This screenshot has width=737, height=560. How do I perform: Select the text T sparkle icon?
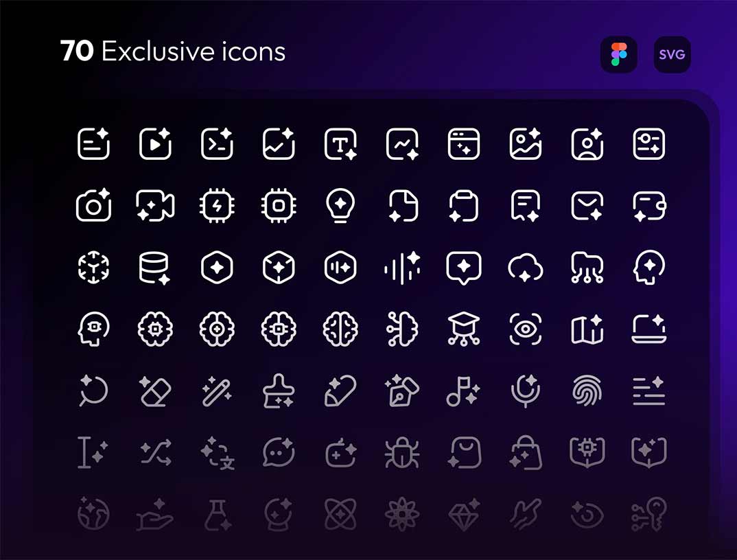tap(340, 143)
